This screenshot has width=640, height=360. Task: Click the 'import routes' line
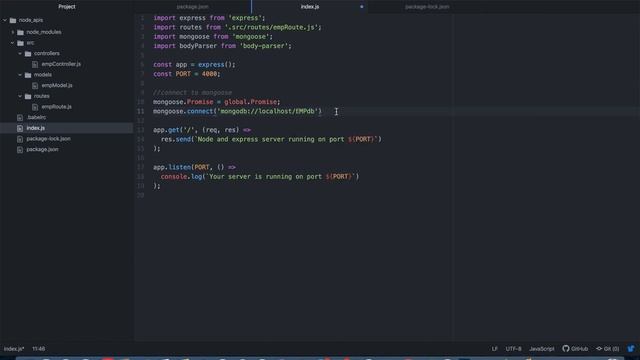(237, 27)
